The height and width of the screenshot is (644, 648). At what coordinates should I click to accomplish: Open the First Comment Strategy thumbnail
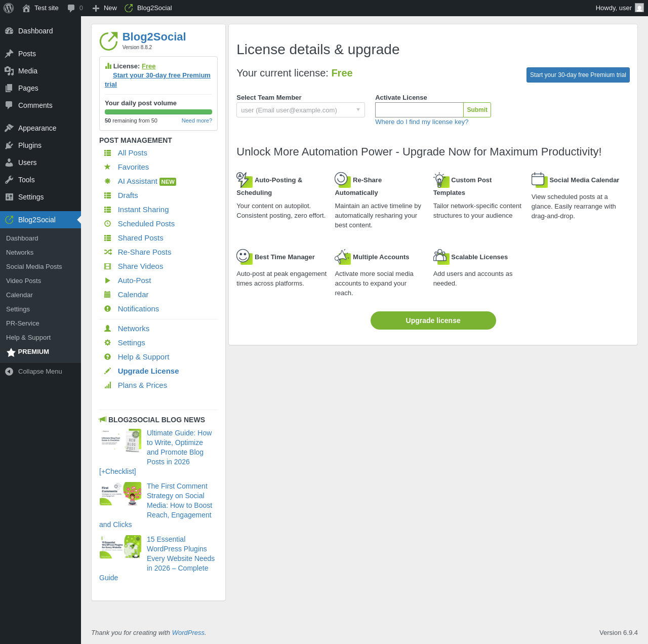point(120,494)
